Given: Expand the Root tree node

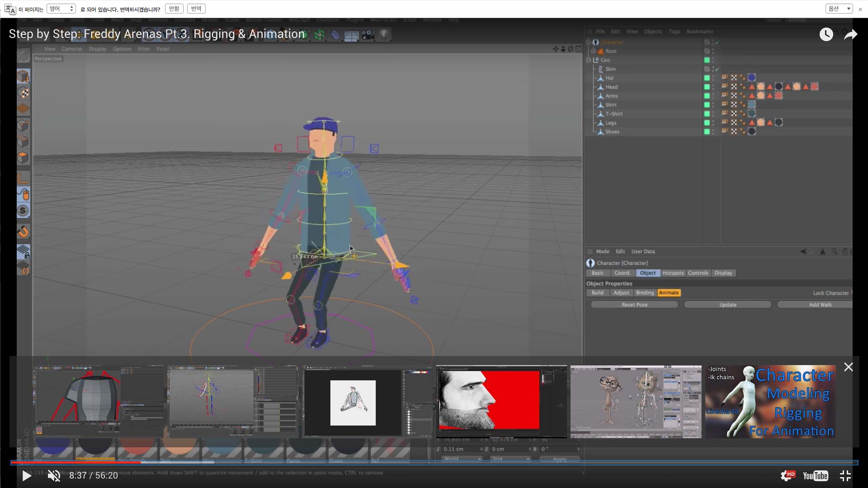Looking at the screenshot, I should pos(593,51).
